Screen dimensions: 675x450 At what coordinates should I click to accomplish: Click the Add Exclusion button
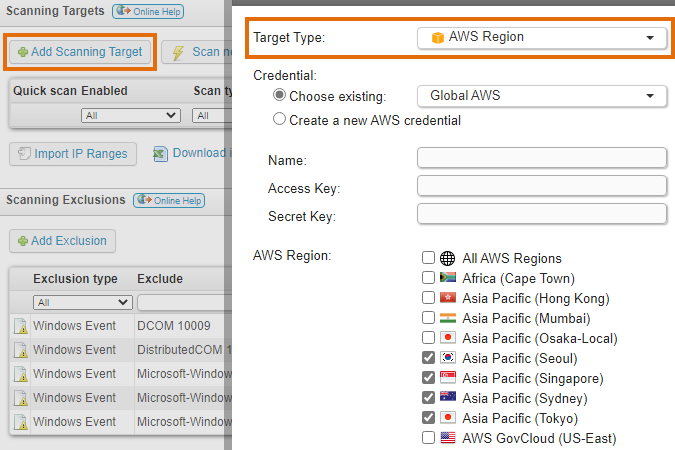(63, 241)
